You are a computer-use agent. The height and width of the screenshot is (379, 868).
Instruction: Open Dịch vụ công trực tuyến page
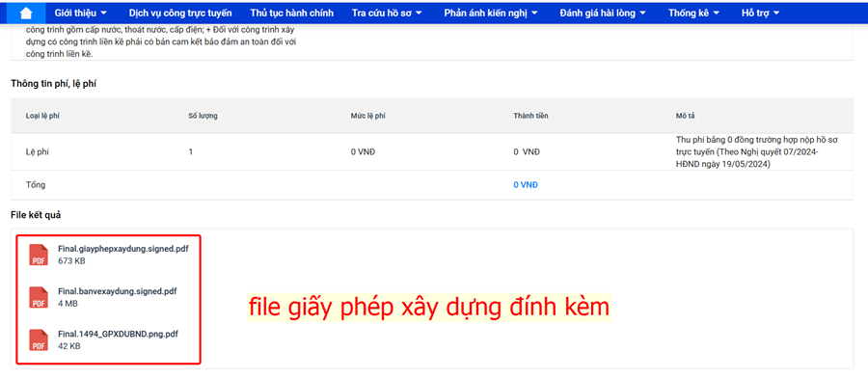pos(180,13)
